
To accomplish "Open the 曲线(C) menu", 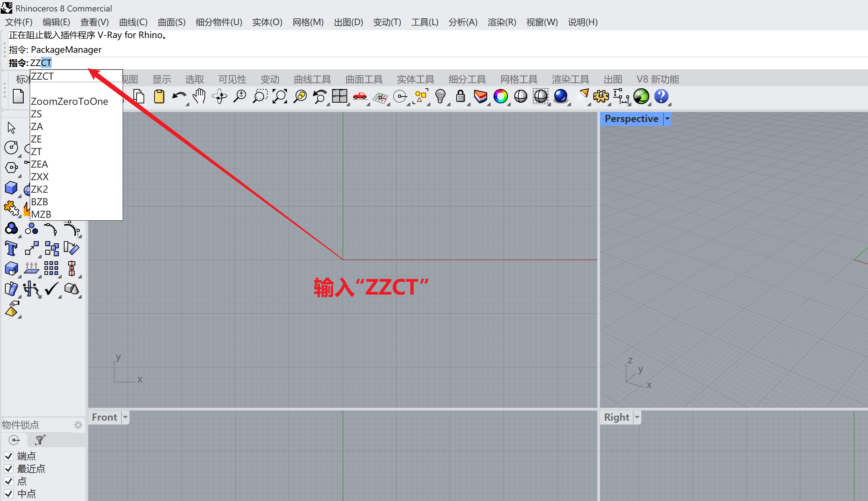I will coord(133,22).
